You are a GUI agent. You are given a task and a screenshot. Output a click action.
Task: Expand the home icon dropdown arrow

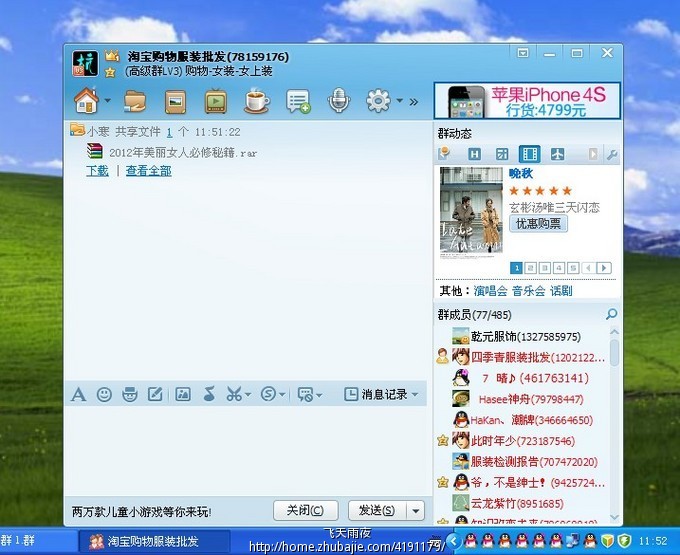pos(108,101)
